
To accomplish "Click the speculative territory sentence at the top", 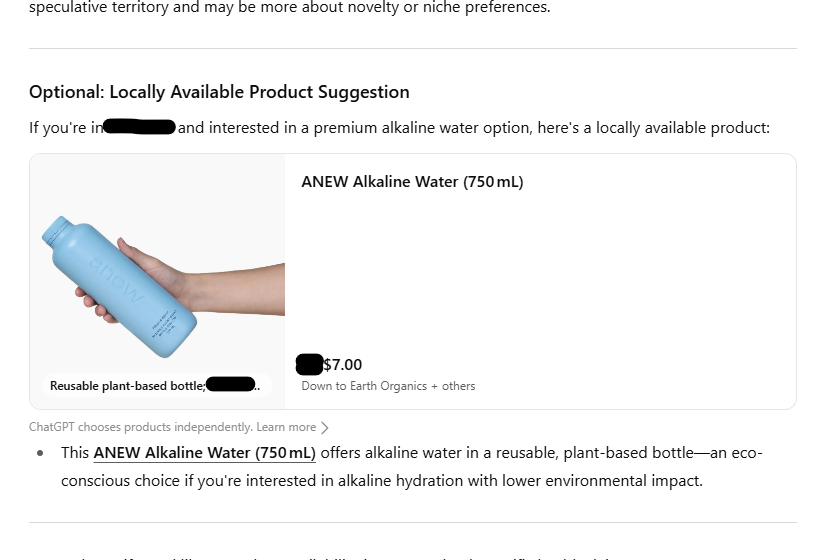I will pos(290,8).
